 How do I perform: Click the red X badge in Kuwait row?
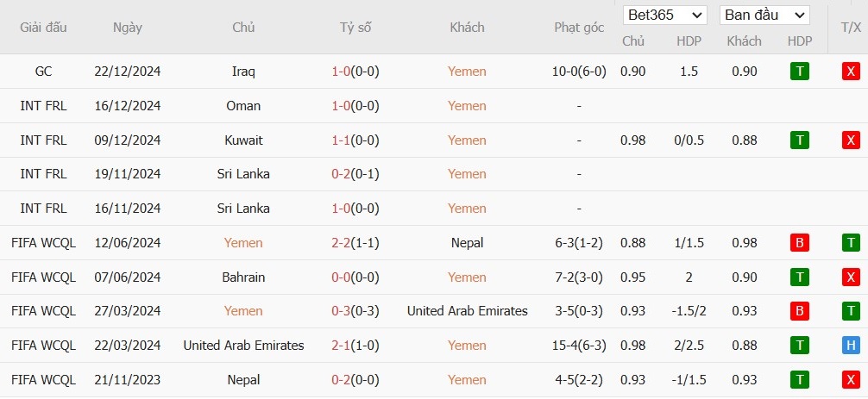(x=851, y=140)
